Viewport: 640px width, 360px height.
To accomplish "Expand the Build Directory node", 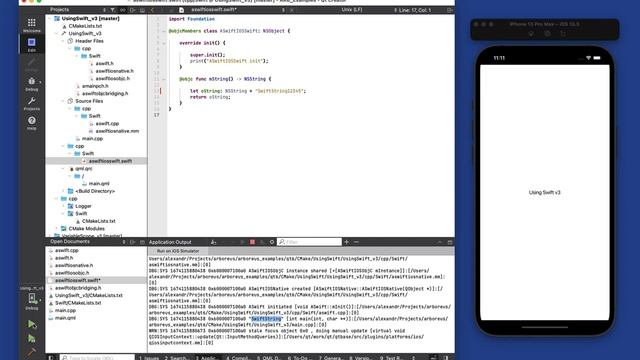I will coord(63,191).
